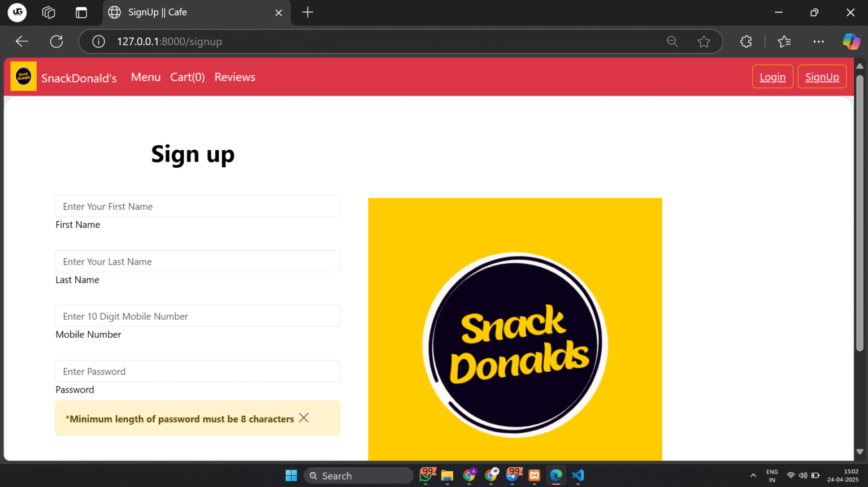Click the First Name input field
The width and height of the screenshot is (868, 487).
tap(197, 206)
